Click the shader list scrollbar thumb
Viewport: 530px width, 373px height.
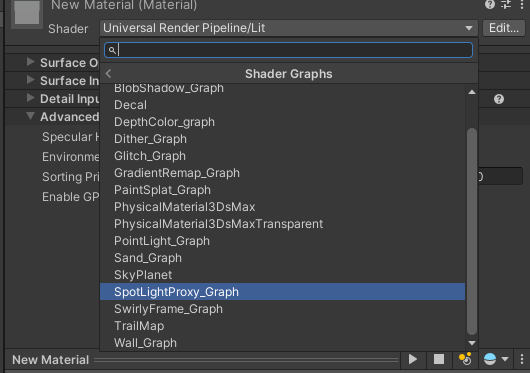coord(472,231)
